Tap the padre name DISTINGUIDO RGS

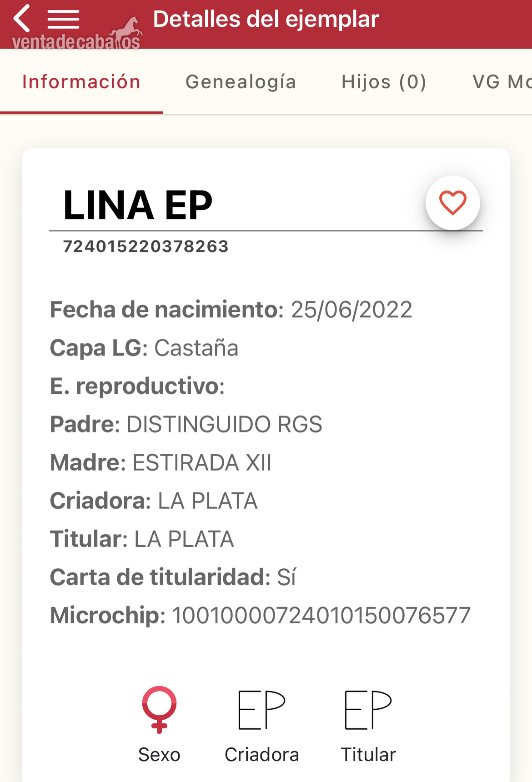click(225, 424)
